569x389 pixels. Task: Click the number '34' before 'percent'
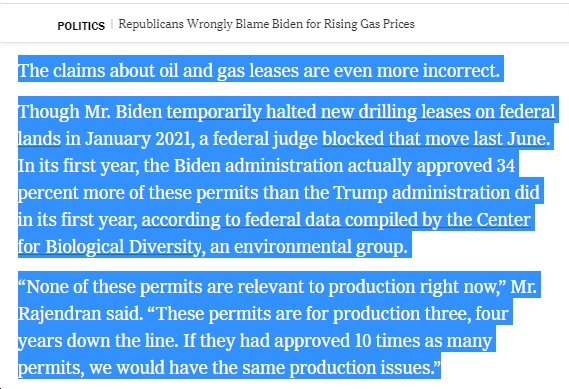point(505,165)
